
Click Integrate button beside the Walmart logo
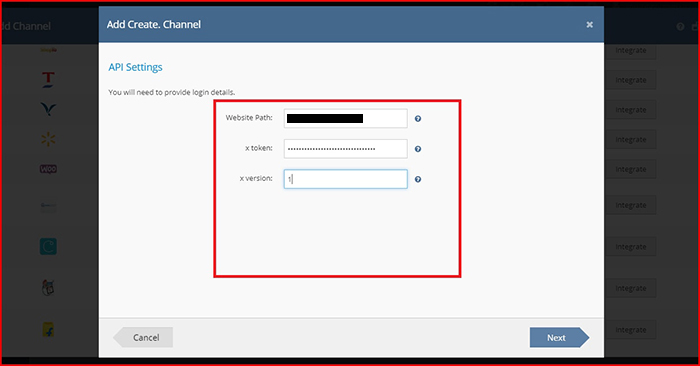click(630, 139)
